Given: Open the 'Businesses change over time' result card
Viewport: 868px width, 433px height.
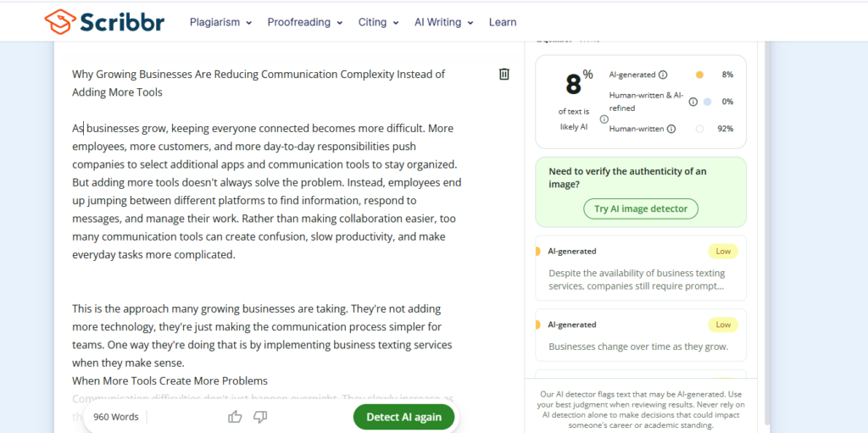Looking at the screenshot, I should click(641, 335).
